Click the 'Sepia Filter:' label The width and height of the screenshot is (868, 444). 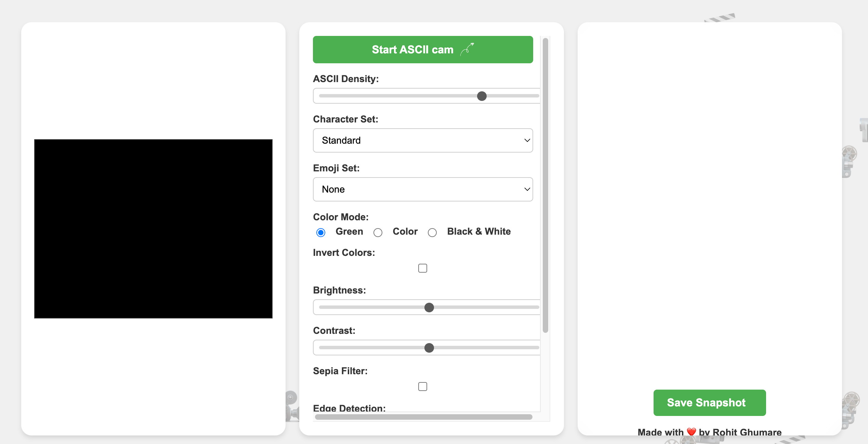point(340,371)
